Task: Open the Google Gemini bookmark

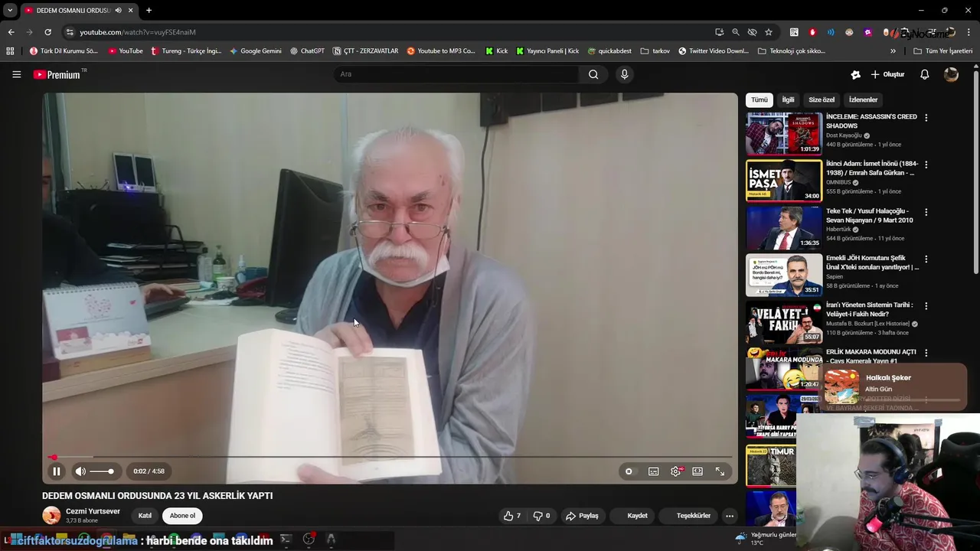Action: tap(256, 51)
